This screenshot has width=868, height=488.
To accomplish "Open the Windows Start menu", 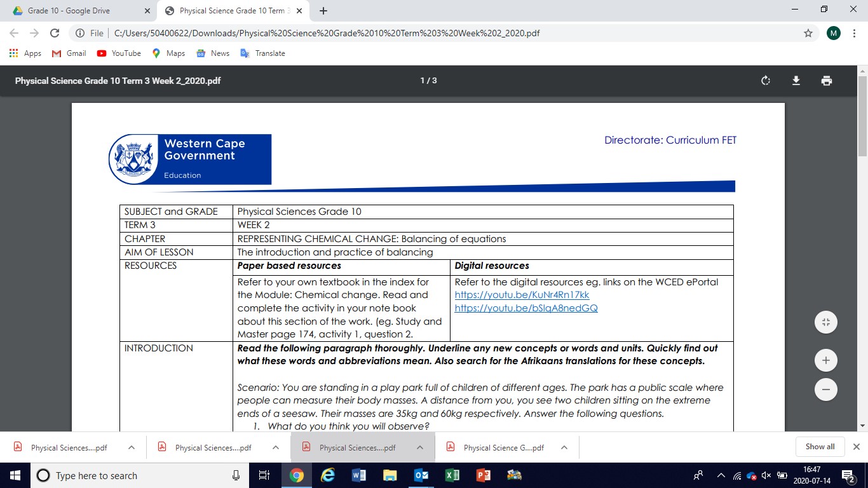I will tap(15, 475).
